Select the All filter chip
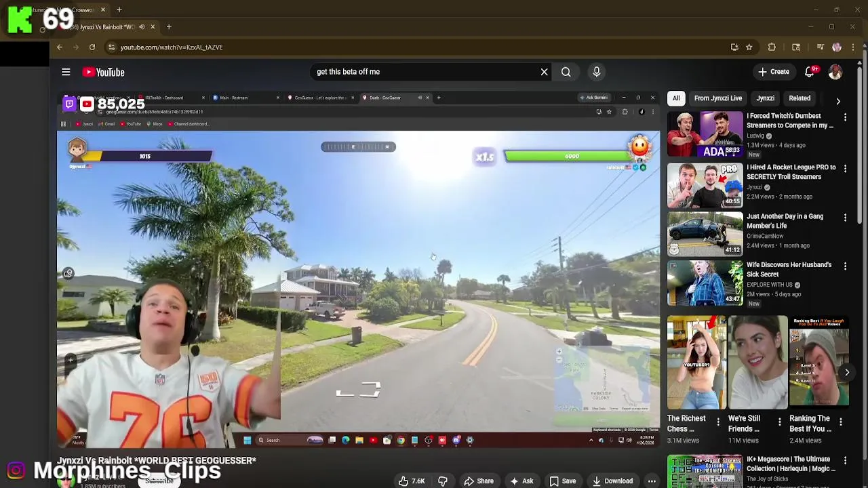Viewport: 868px width, 488px height. point(676,98)
